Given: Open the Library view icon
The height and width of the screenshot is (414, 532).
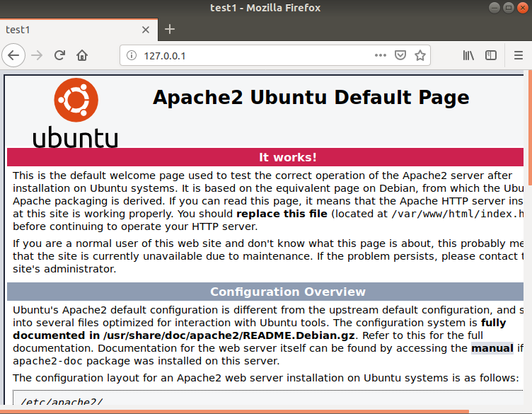Looking at the screenshot, I should 468,55.
